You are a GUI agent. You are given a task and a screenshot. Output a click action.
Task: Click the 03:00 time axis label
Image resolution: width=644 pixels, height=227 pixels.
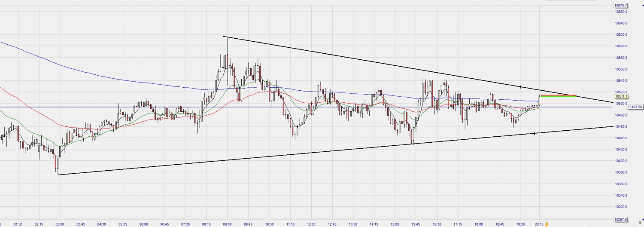(60, 224)
